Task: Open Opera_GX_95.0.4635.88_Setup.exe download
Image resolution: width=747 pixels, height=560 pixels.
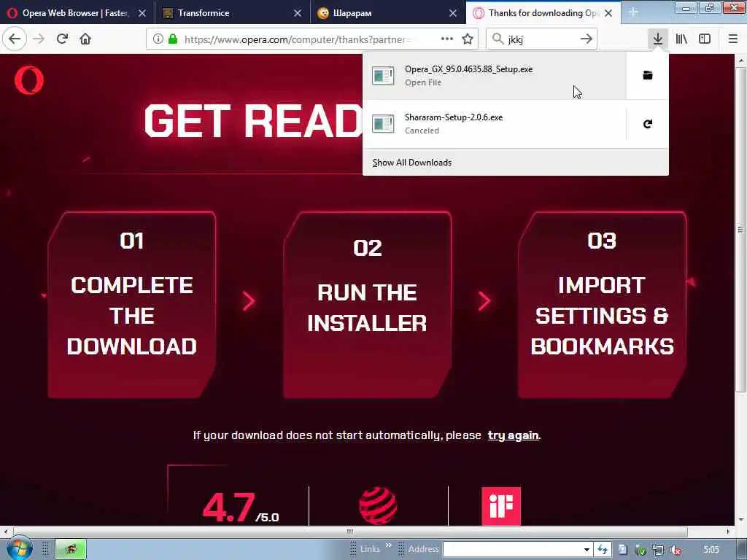Action: (495, 75)
